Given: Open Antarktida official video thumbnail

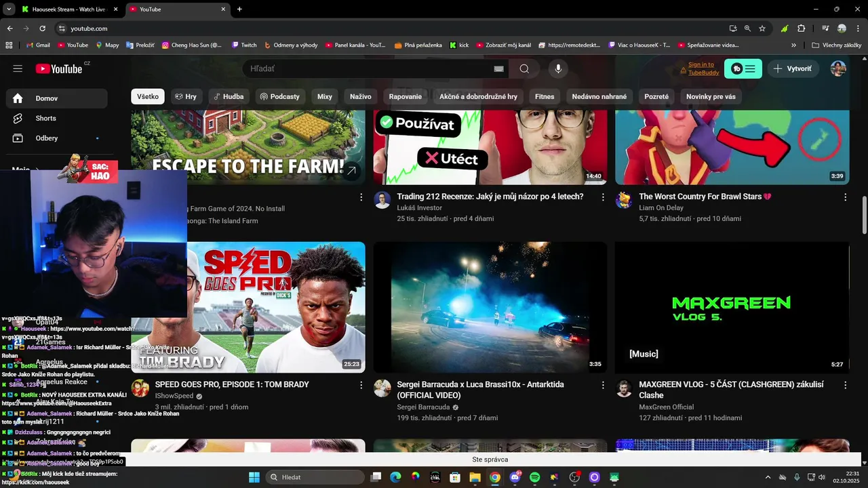Looking at the screenshot, I should tap(490, 307).
